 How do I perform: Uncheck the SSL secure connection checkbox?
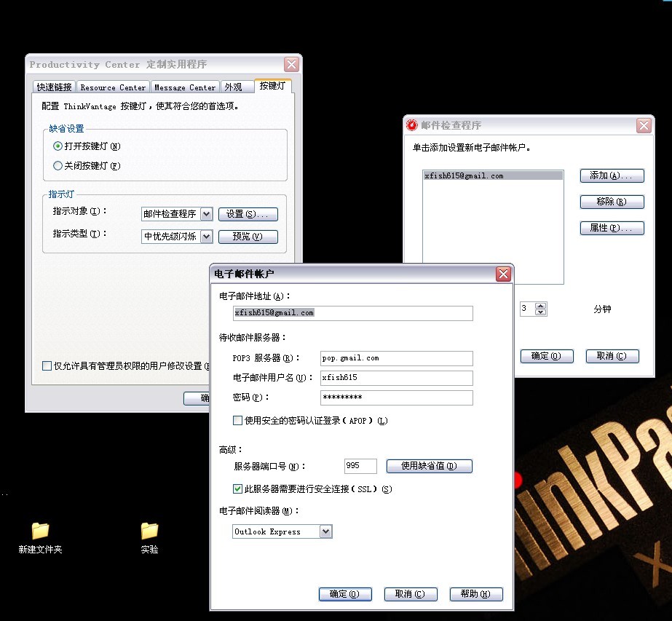(x=237, y=489)
